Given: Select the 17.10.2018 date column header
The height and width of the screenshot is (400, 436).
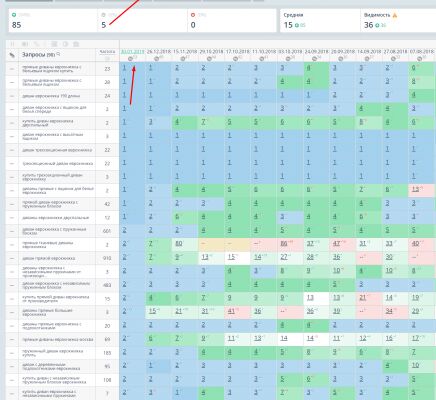Looking at the screenshot, I should point(238,52).
